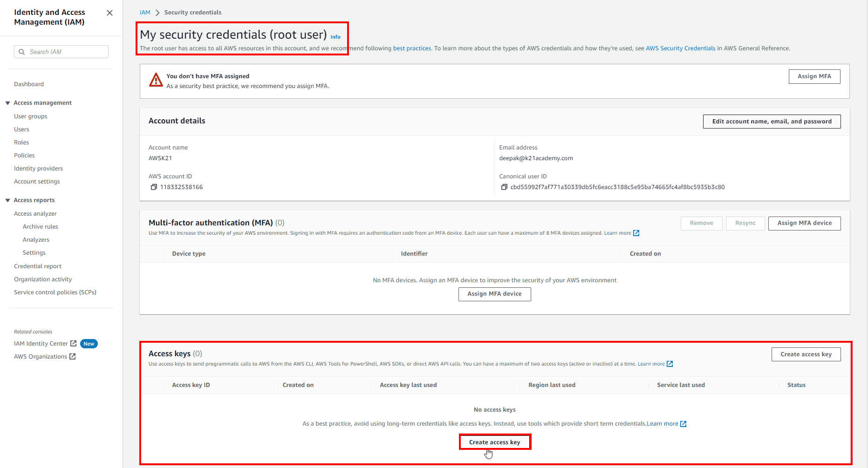The image size is (868, 468).
Task: Go to Users in the sidebar
Action: point(21,129)
